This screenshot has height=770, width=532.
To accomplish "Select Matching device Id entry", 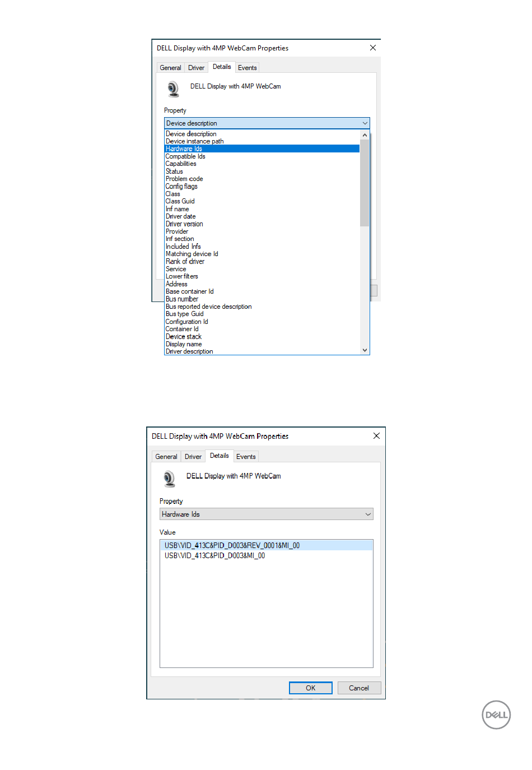I will (x=262, y=254).
